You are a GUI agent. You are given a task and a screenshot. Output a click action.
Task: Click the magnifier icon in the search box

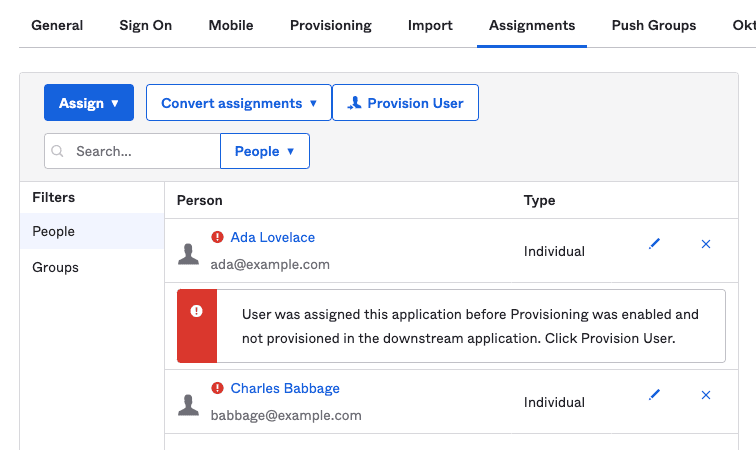point(57,151)
